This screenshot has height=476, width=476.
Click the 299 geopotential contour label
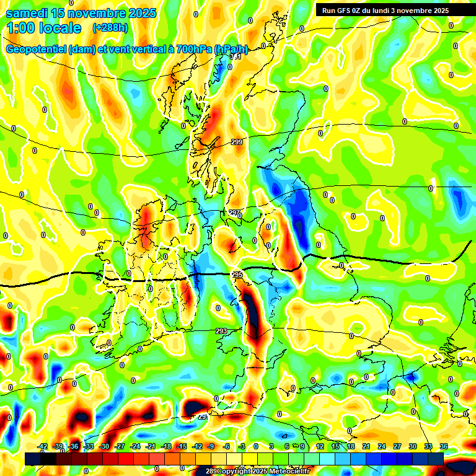coord(237,142)
